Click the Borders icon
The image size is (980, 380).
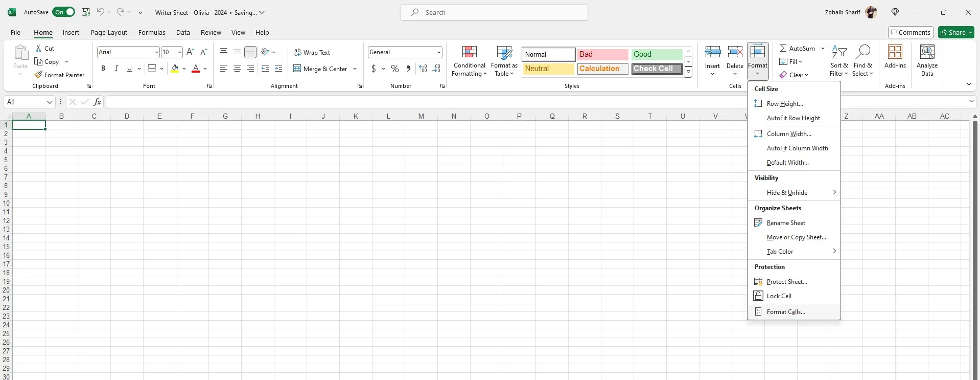tap(152, 69)
